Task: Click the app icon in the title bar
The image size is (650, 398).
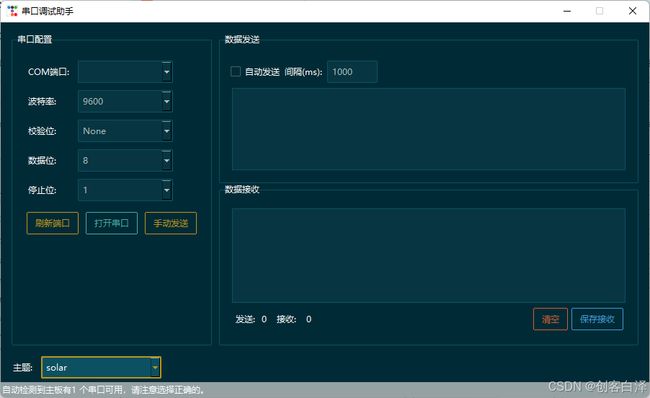Action: [12, 11]
